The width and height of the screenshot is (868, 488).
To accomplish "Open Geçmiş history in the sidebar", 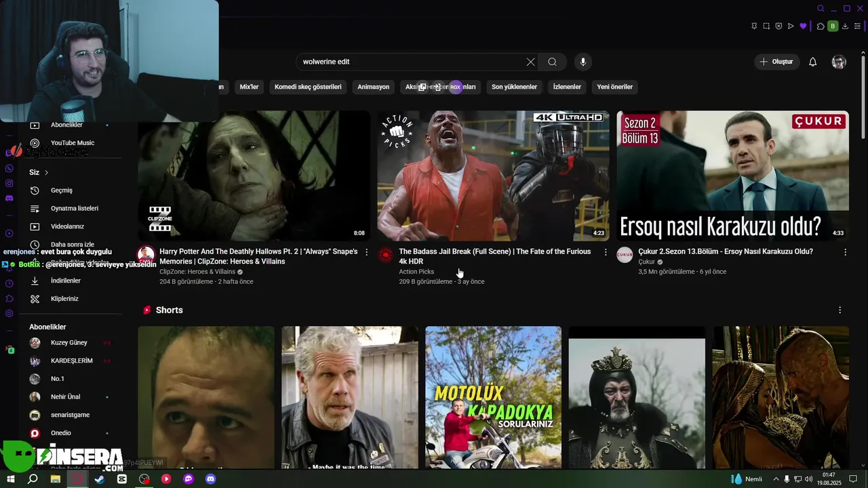I will point(62,190).
